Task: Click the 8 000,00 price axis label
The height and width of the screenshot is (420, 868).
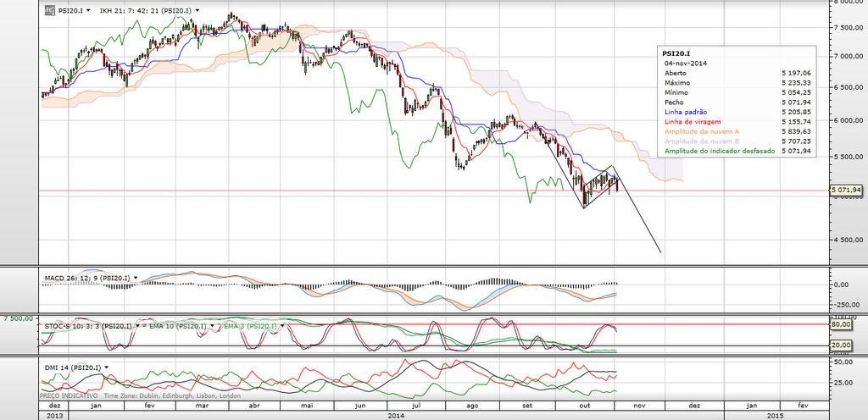Action: [x=849, y=3]
